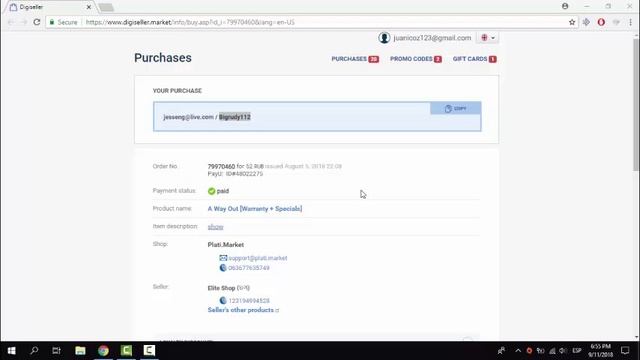
Task: Open the Windows Start menu
Action: coord(11,351)
